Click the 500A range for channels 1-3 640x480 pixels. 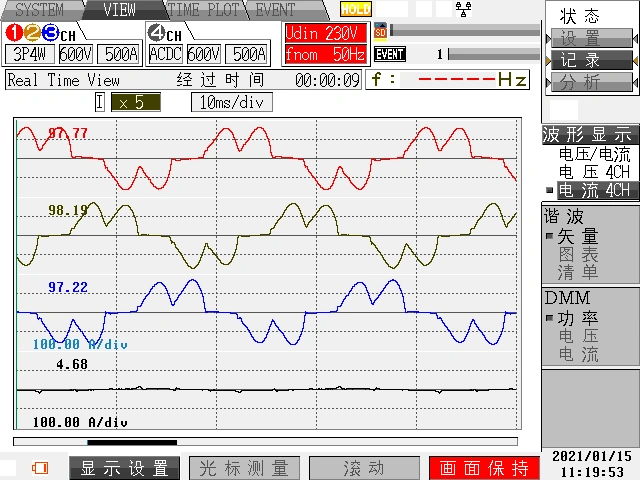120,54
